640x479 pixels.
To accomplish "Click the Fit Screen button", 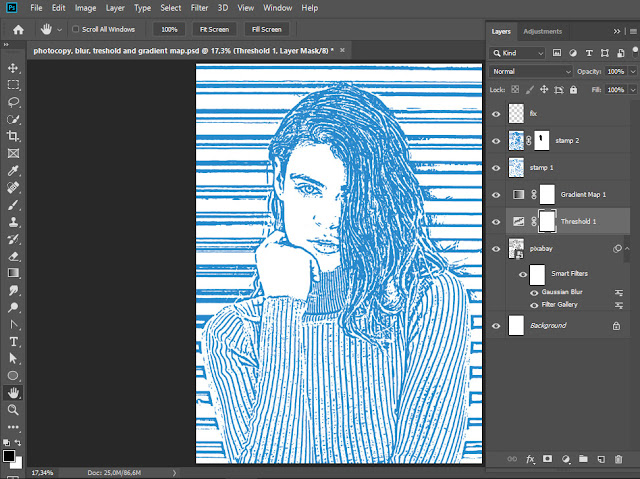I will [214, 29].
